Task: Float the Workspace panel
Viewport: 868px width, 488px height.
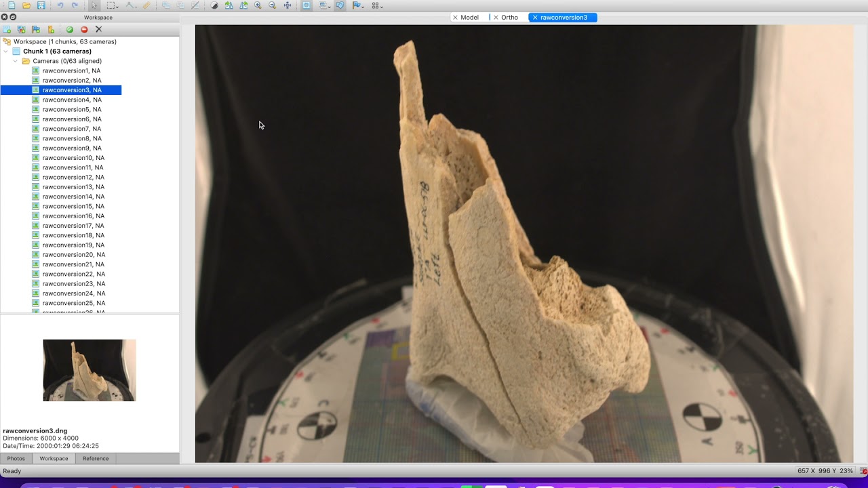Action: click(12, 17)
